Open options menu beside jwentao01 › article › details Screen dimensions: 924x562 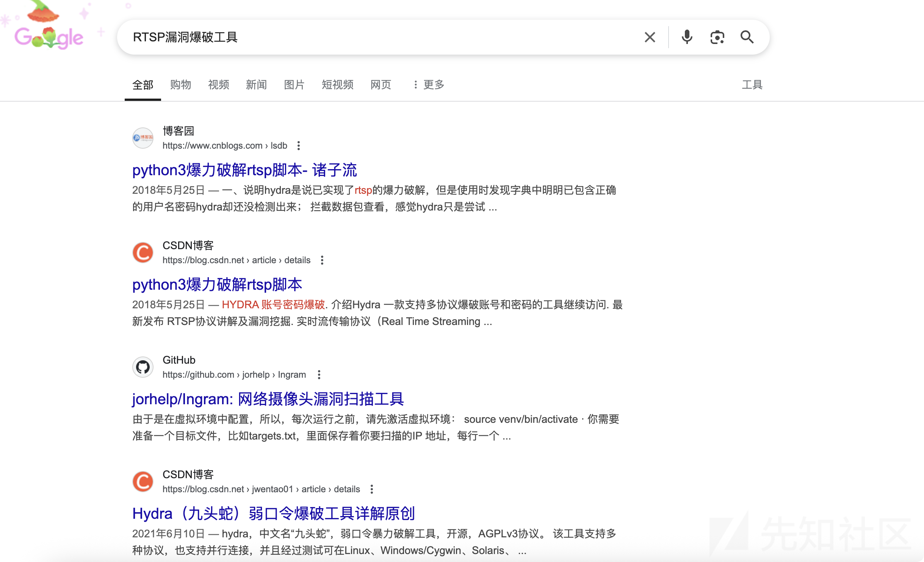tap(372, 489)
